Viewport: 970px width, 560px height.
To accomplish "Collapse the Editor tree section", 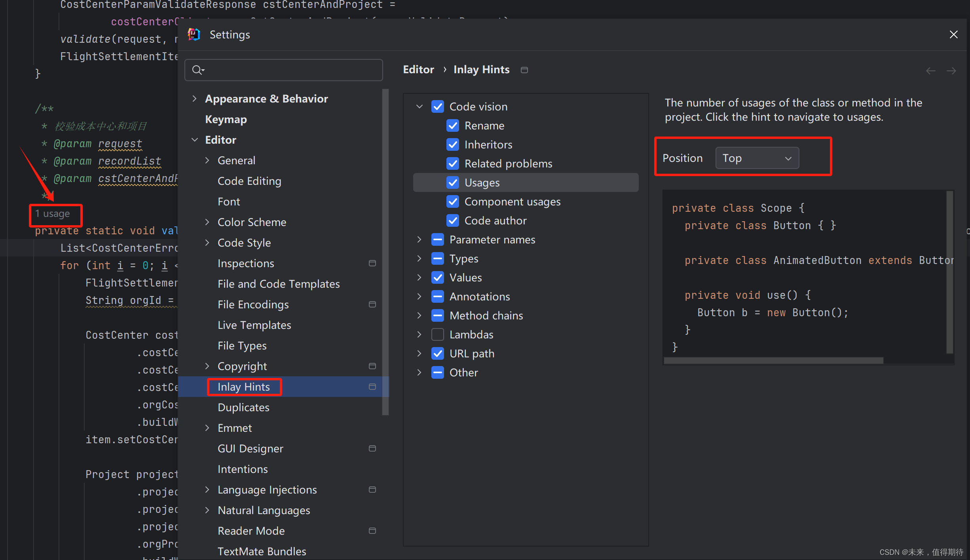I will [x=195, y=140].
